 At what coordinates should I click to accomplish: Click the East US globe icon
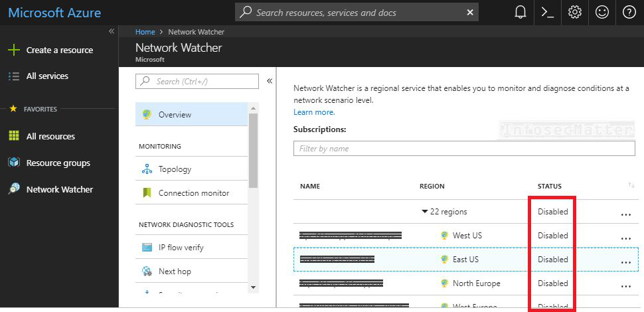[x=444, y=259]
